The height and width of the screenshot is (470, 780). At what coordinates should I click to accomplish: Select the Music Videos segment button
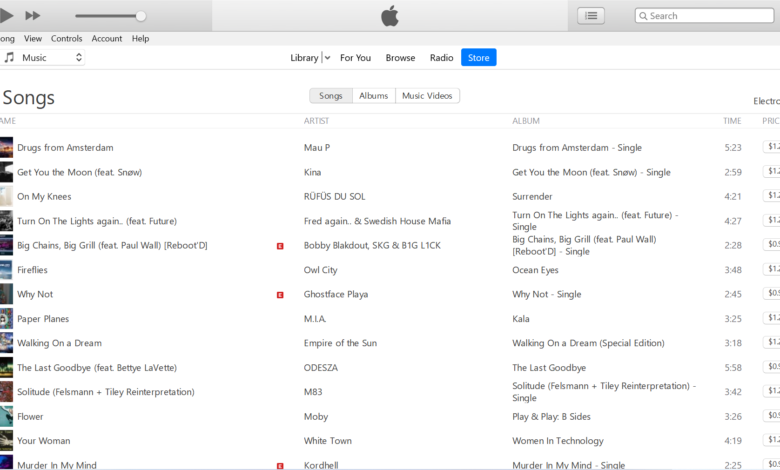[427, 95]
